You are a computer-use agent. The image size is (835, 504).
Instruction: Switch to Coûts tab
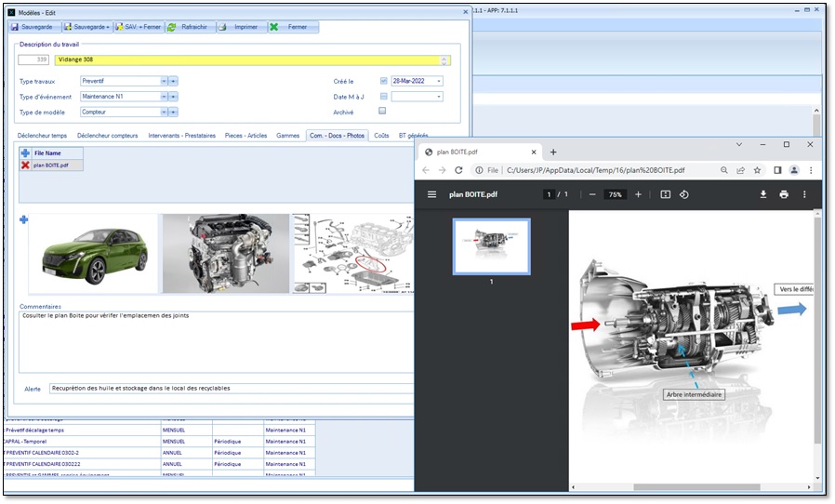381,136
